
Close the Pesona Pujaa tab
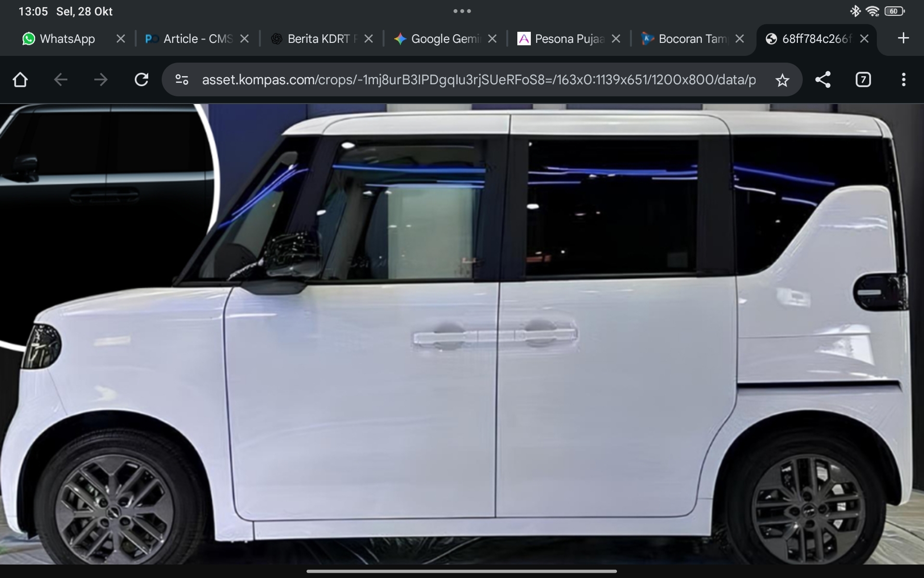[x=616, y=39]
